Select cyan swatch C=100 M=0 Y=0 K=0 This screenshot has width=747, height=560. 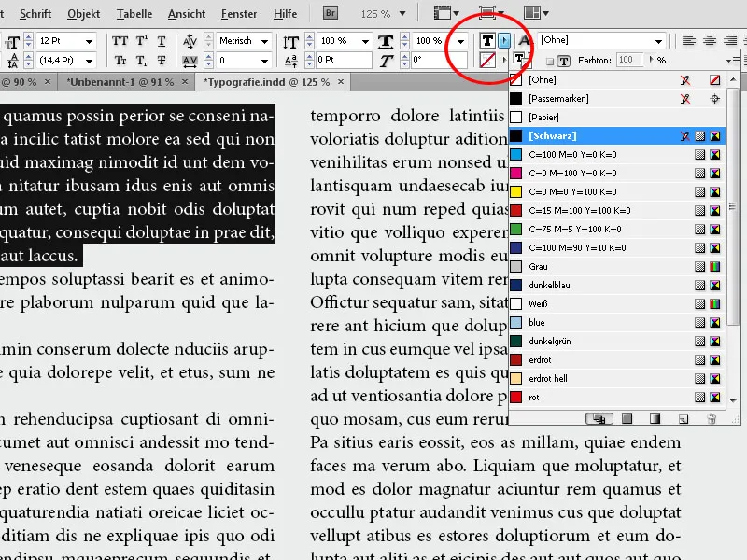617,154
